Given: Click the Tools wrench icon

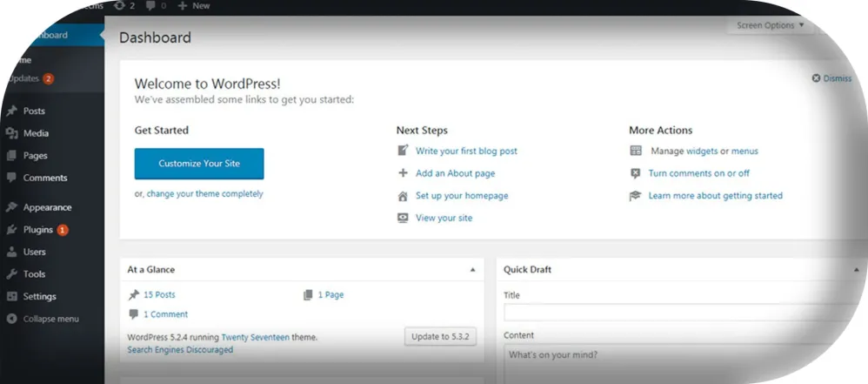Looking at the screenshot, I should pos(11,274).
